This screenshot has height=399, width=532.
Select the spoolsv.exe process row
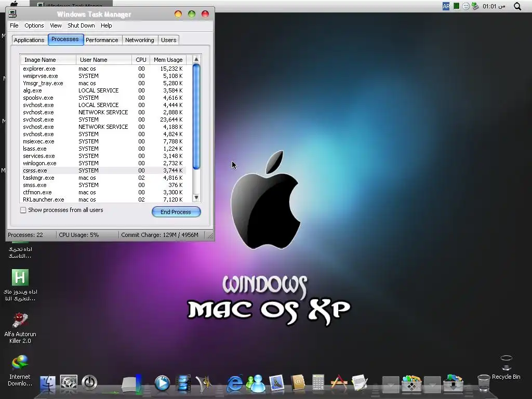(103, 98)
